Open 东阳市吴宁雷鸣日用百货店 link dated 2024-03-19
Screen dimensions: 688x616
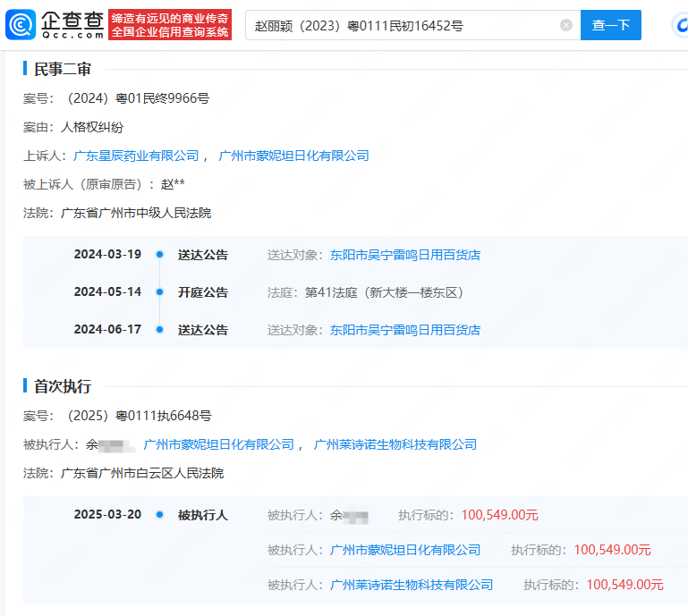405,255
